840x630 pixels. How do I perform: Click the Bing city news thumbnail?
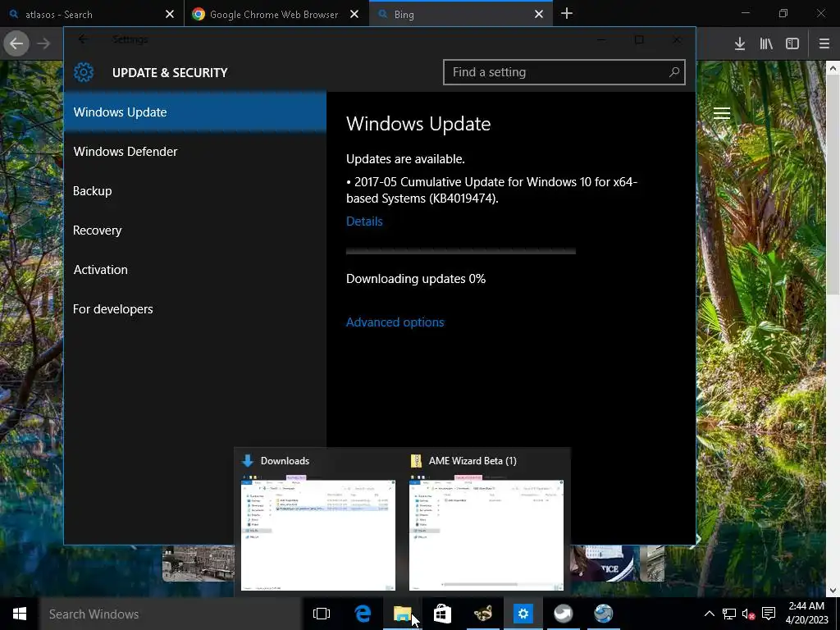pyautogui.click(x=199, y=564)
